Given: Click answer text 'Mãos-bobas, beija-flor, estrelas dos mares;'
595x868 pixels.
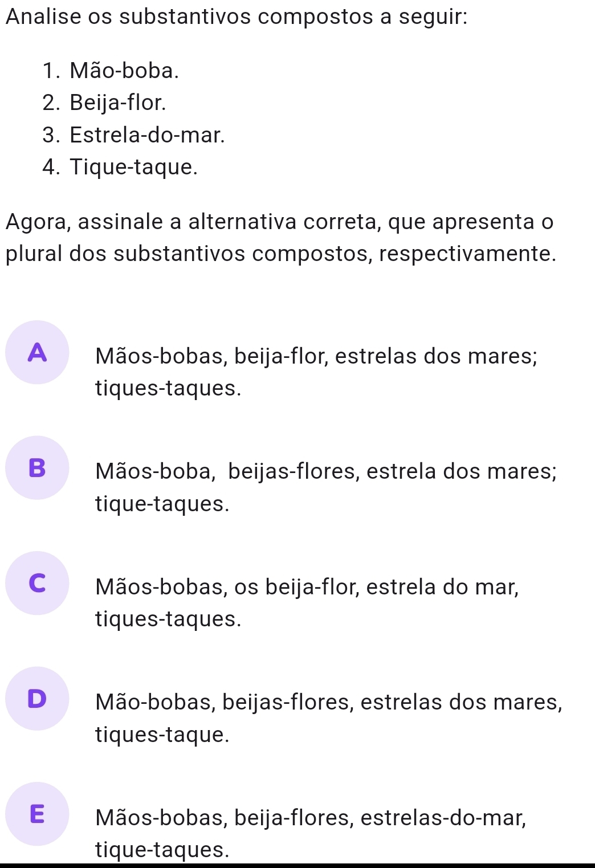Looking at the screenshot, I should tap(316, 356).
